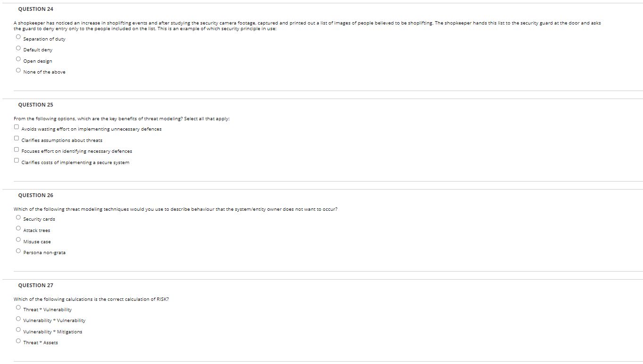This screenshot has width=643, height=364.
Task: Pick the 'Misuse case' option
Action: click(x=18, y=240)
